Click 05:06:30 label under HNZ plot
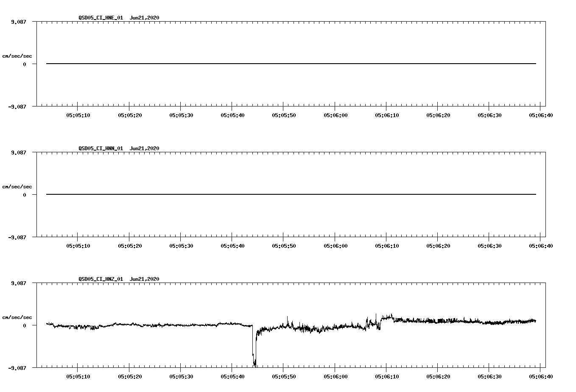This screenshot has height=392, width=576. pos(489,376)
